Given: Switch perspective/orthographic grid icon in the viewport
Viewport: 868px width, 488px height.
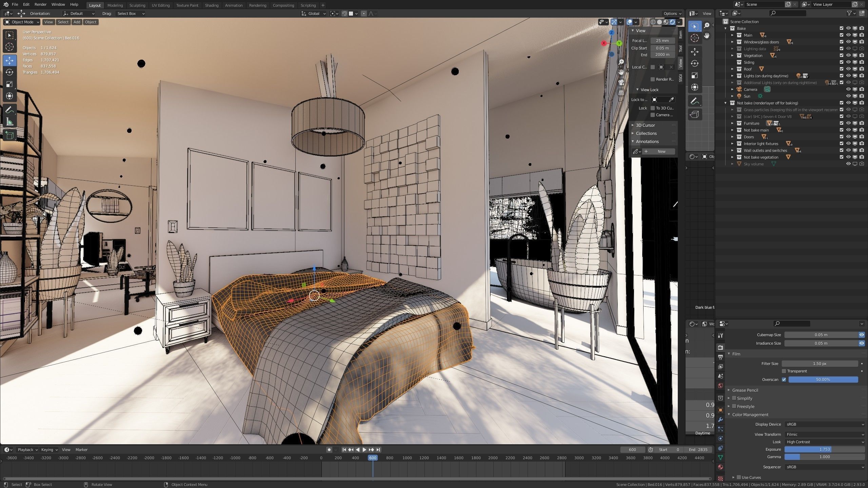Looking at the screenshot, I should [x=621, y=93].
